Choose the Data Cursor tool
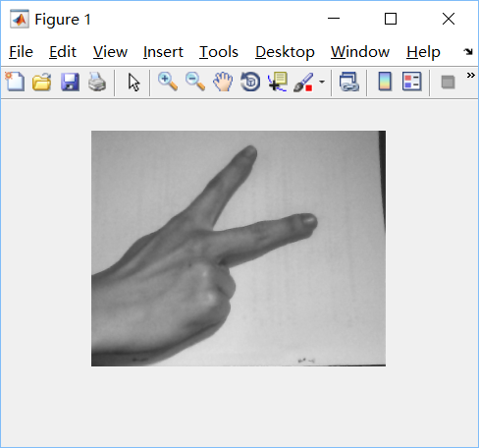This screenshot has width=479, height=448. (x=278, y=82)
